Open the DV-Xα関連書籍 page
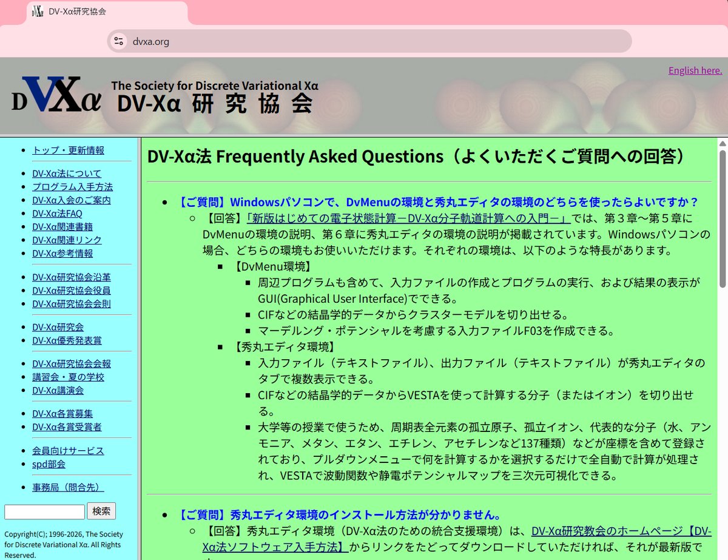Image resolution: width=728 pixels, height=560 pixels. click(62, 226)
